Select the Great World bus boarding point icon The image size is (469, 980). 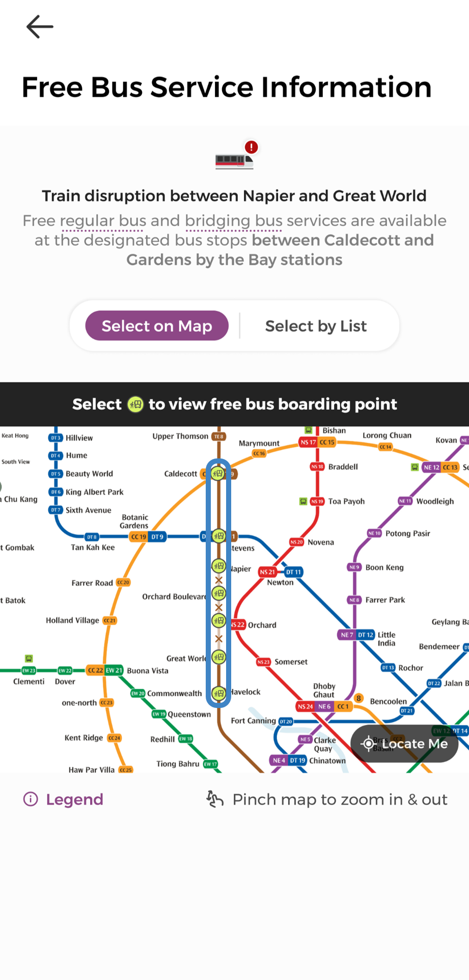(x=218, y=657)
